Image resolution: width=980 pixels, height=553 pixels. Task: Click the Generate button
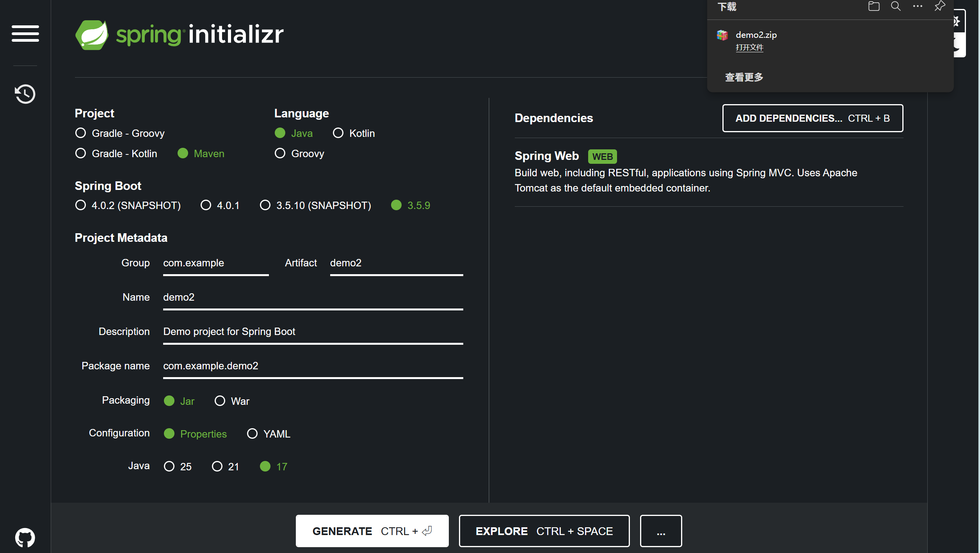point(372,531)
